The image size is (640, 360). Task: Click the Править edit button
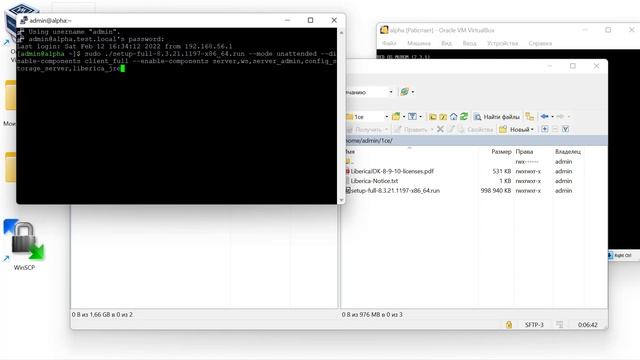411,130
